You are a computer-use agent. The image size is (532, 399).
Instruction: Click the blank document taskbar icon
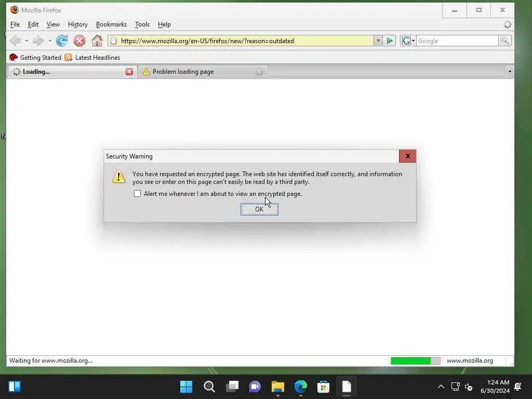coord(347,387)
